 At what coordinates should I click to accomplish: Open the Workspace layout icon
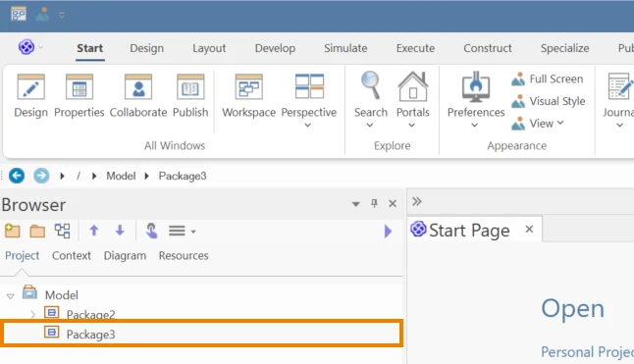pos(248,86)
